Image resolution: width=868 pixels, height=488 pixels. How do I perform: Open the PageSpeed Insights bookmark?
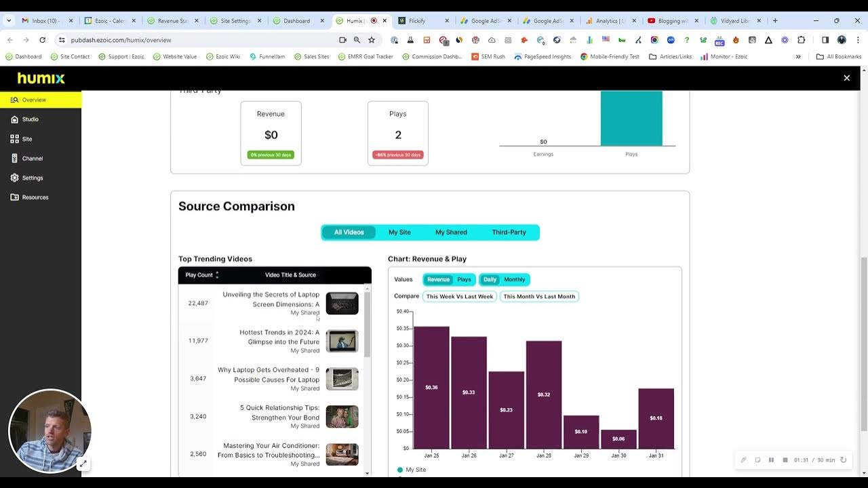pos(542,57)
